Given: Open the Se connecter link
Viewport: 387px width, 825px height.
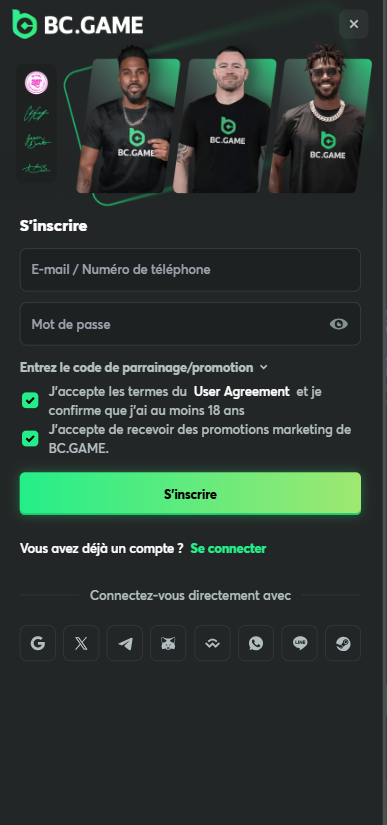Looking at the screenshot, I should point(228,548).
